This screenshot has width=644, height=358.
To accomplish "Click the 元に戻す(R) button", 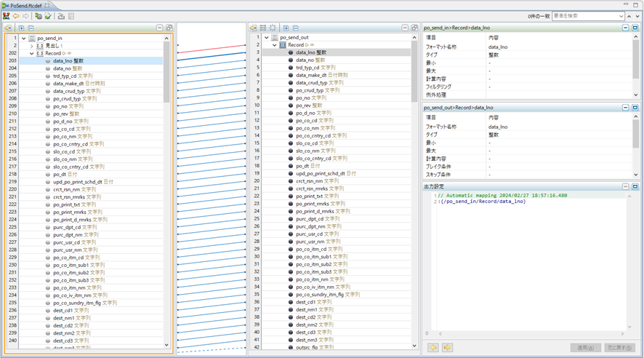I will pyautogui.click(x=619, y=348).
